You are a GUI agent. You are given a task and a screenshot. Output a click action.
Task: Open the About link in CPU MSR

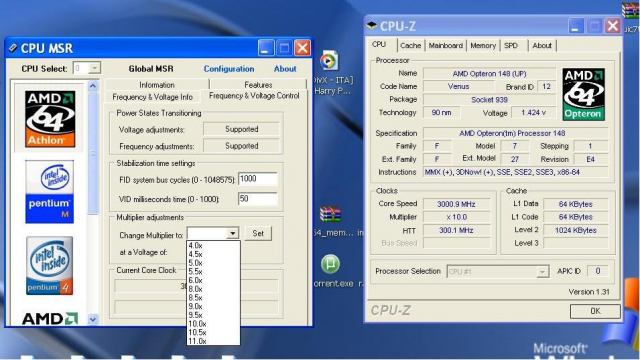pos(285,69)
